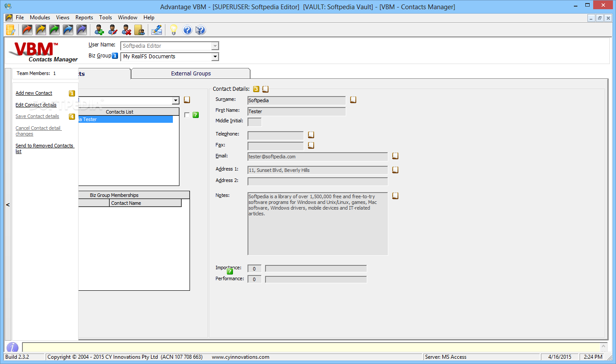Select the highlighted Tester row in Contacts List
The height and width of the screenshot is (364, 616).
pyautogui.click(x=125, y=119)
